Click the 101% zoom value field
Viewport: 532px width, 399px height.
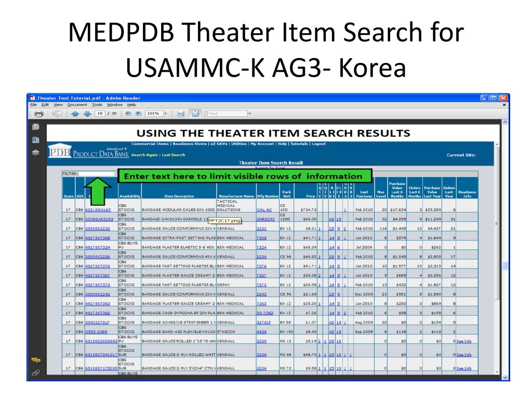[154, 114]
